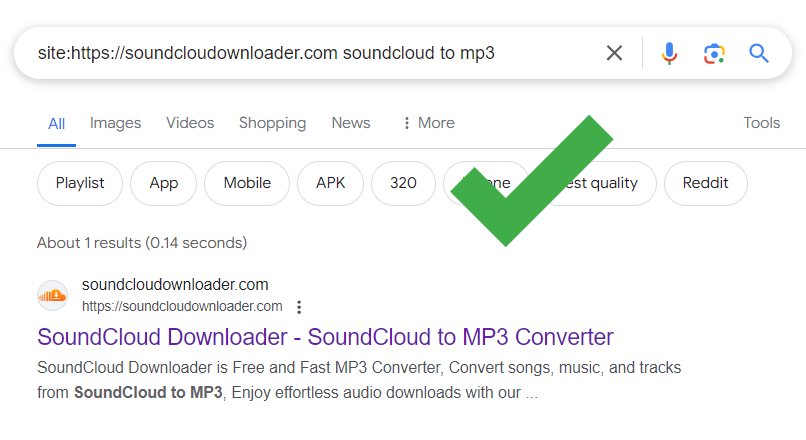Open the Tools filter options
The image size is (806, 440).
(x=761, y=123)
